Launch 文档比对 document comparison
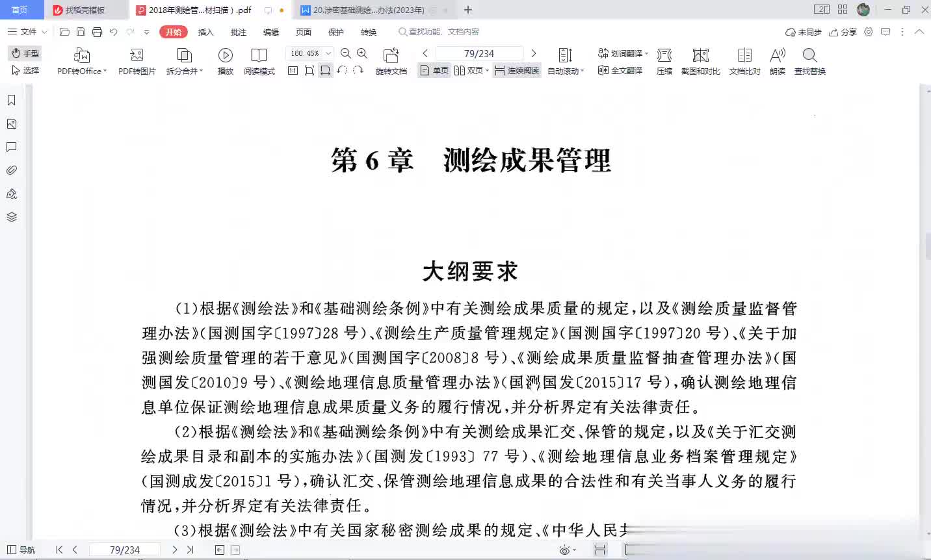Image resolution: width=931 pixels, height=560 pixels. click(x=744, y=56)
